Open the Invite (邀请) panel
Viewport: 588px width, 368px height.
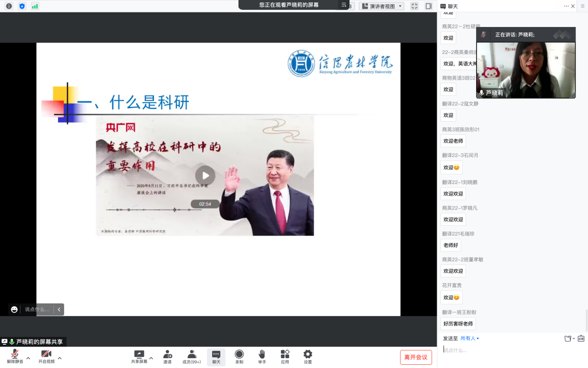coord(168,356)
